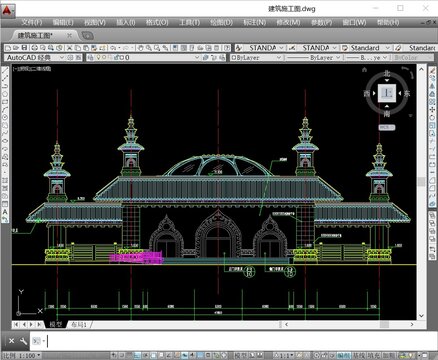
Task: Open the Standard table style dropdown
Action: (x=366, y=48)
